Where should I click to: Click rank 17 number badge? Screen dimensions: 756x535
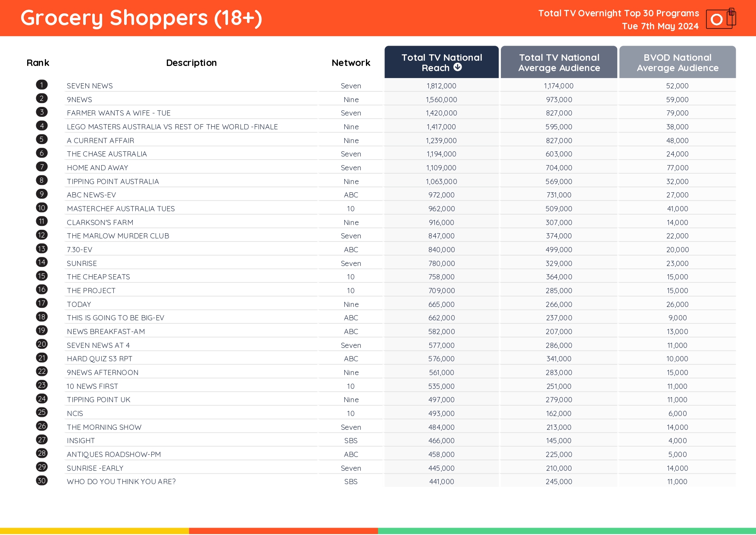42,303
